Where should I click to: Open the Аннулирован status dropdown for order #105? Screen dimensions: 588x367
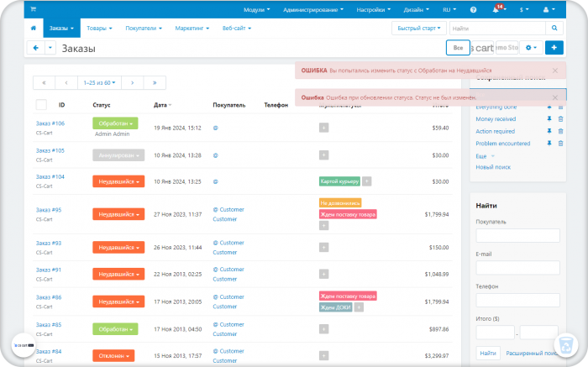[118, 155]
